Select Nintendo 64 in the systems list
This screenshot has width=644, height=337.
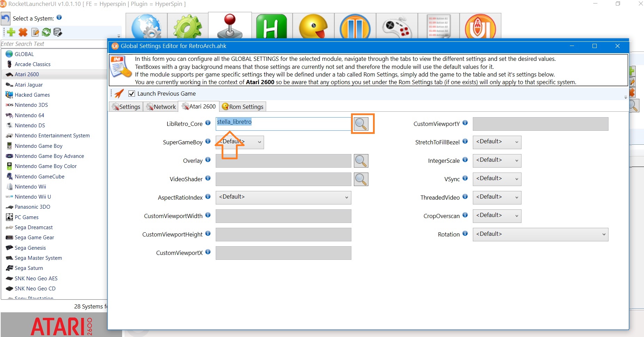click(29, 115)
